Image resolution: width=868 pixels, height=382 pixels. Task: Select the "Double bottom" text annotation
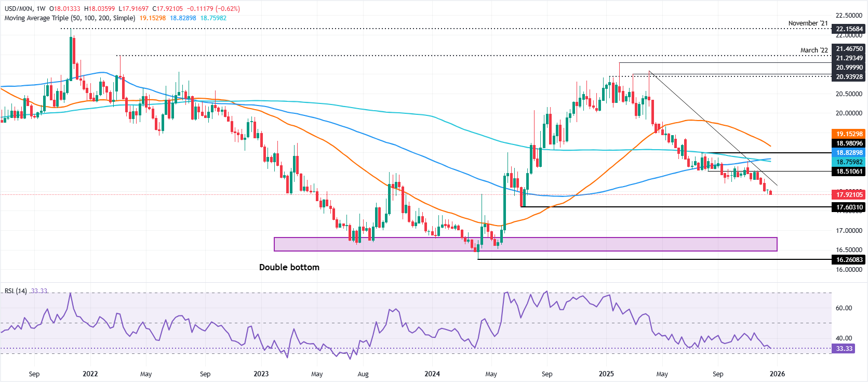(289, 267)
